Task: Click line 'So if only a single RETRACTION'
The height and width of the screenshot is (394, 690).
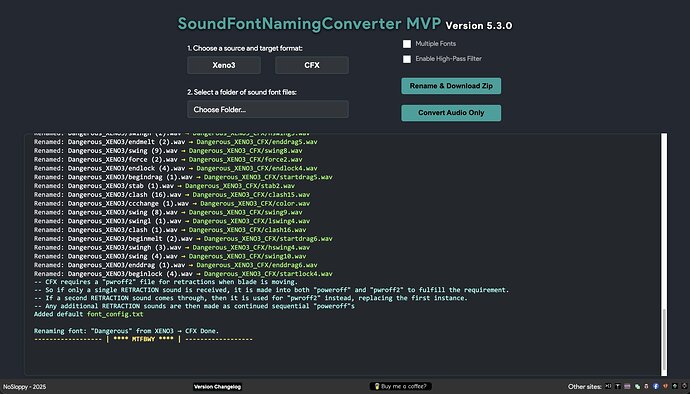Action: (x=272, y=290)
